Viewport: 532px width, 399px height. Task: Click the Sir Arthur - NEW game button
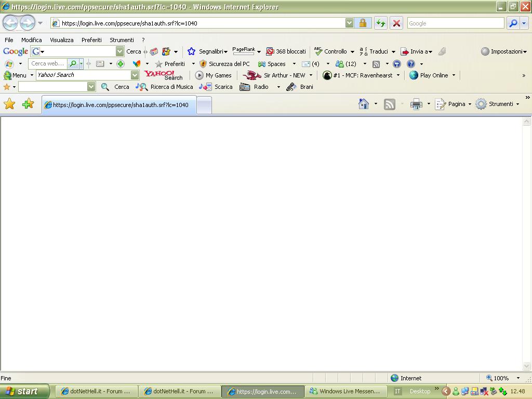pyautogui.click(x=274, y=75)
